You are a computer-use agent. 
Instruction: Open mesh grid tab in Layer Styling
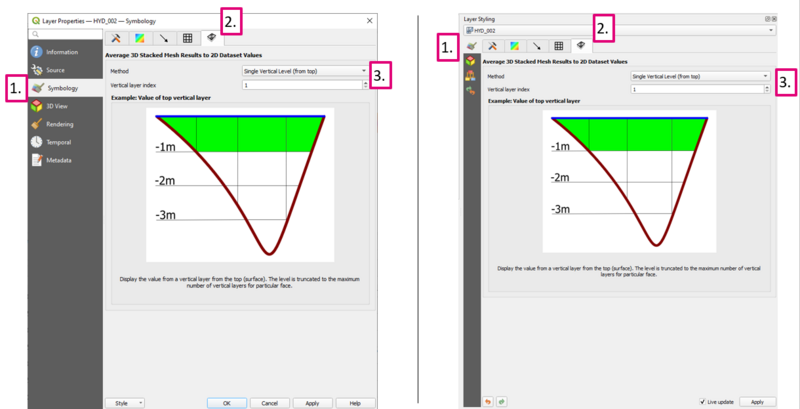point(559,46)
